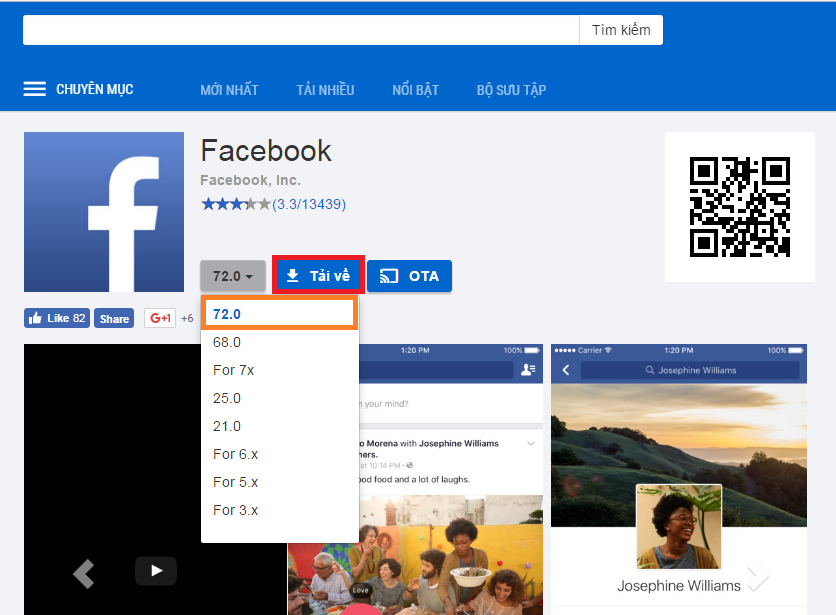Select version 25.0 in dropdown list
Screen dimensions: 836x615
tap(227, 398)
